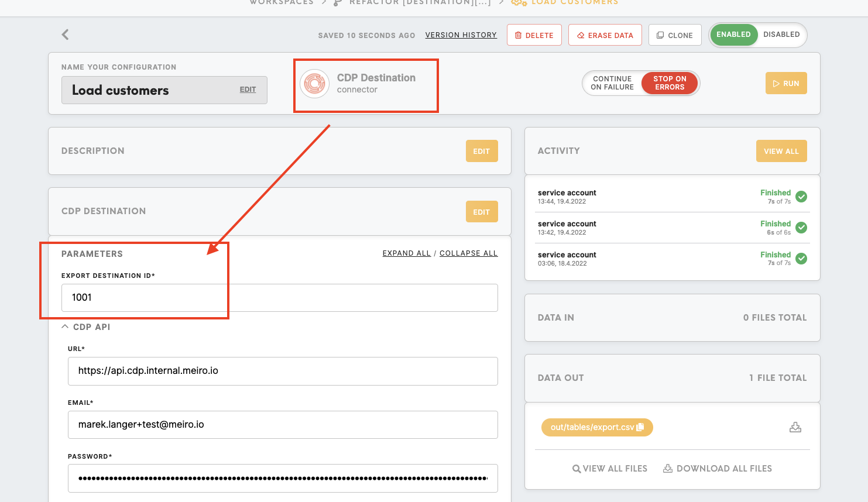The height and width of the screenshot is (502, 868).
Task: Click the Clone button
Action: click(x=674, y=35)
